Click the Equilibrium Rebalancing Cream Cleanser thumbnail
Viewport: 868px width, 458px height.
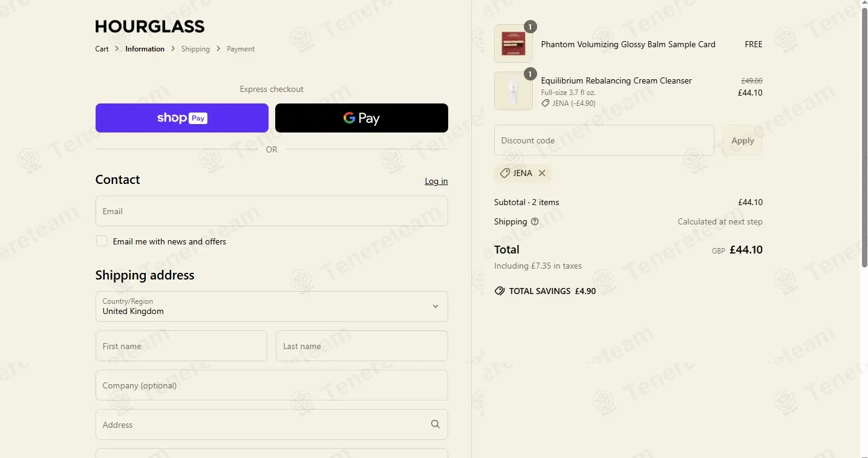[514, 91]
